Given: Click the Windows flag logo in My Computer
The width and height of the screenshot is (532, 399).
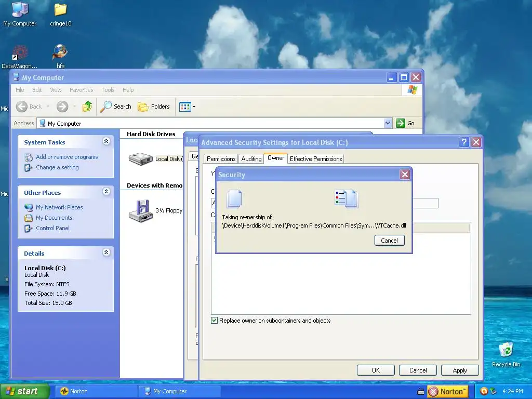Looking at the screenshot, I should (412, 90).
